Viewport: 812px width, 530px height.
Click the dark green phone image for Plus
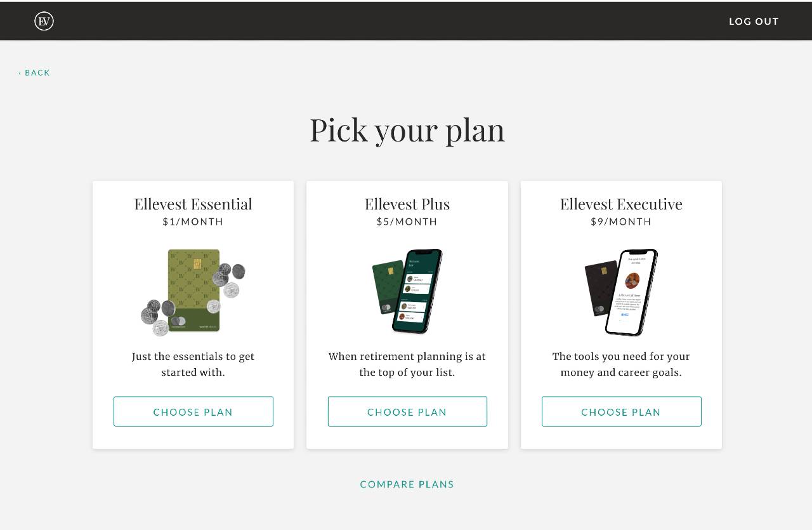coord(407,291)
